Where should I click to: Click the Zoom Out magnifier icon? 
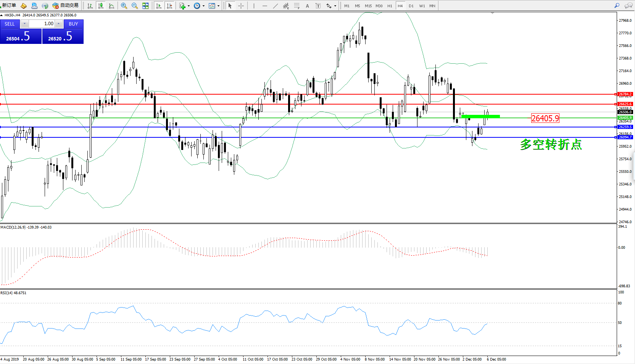(135, 6)
